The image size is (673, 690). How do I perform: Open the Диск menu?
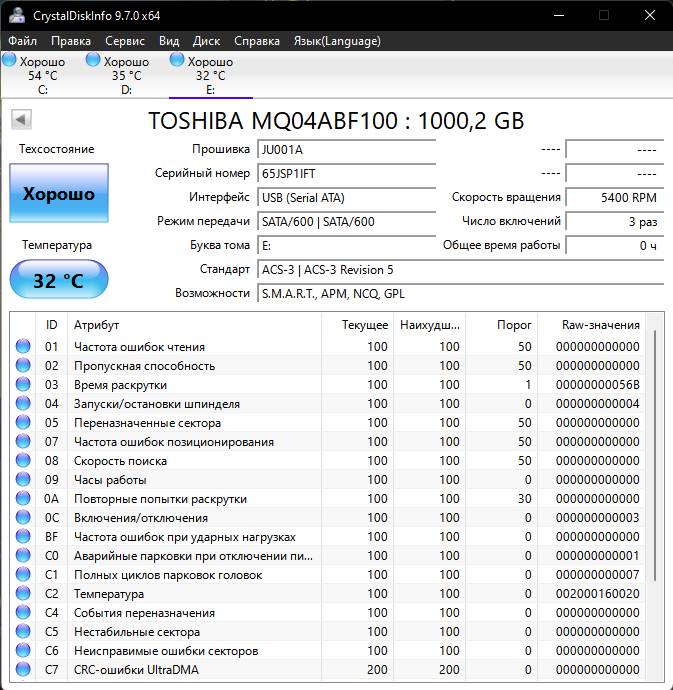point(207,41)
